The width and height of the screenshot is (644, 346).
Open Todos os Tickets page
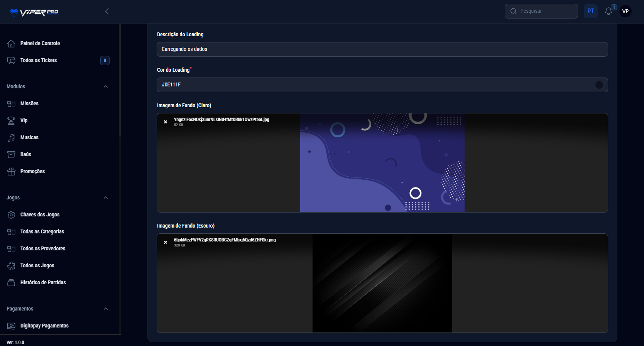tap(38, 60)
